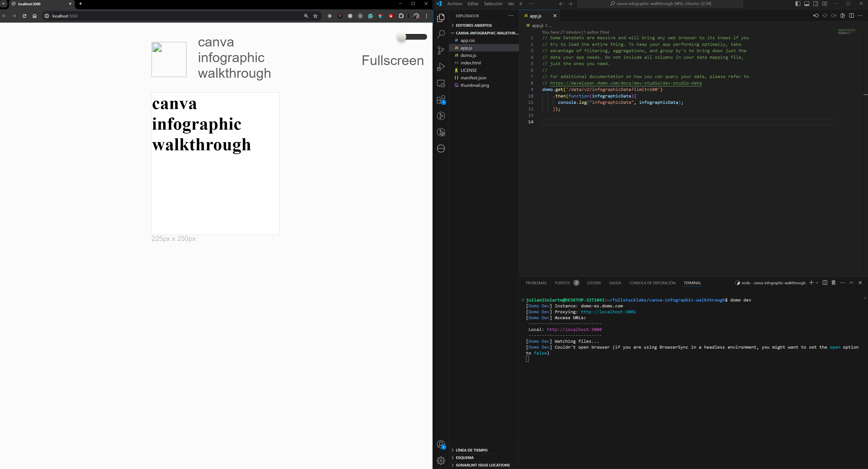Switch to PROBLEMAS panel tab
The height and width of the screenshot is (469, 868).
[x=536, y=283]
